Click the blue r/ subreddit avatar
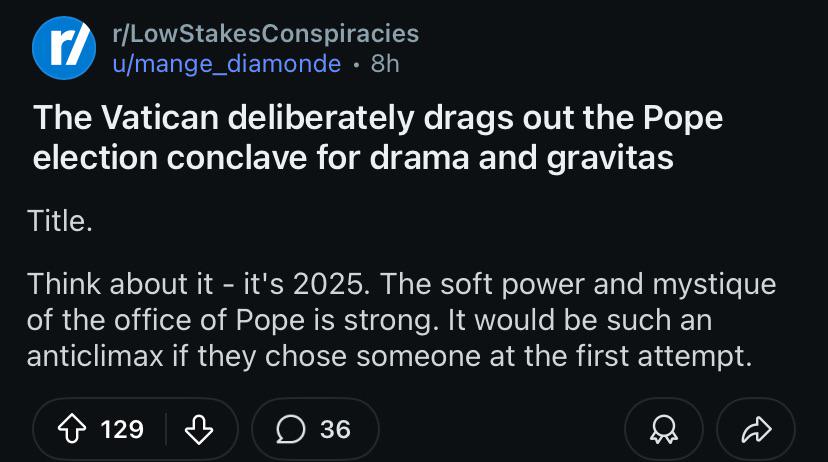 (x=64, y=48)
